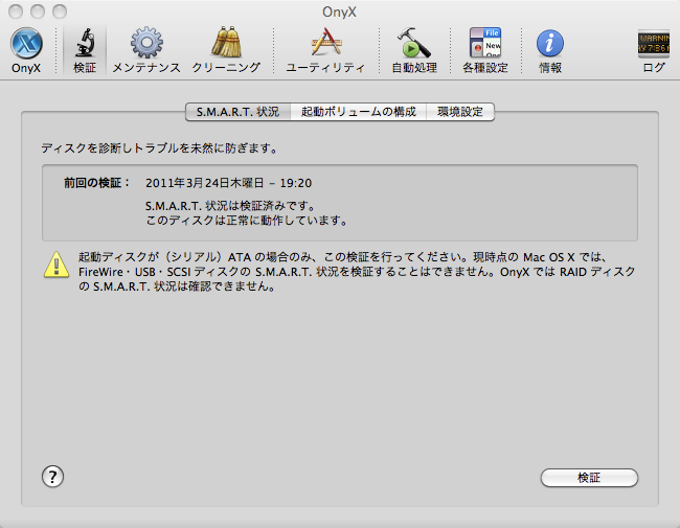
Task: Open the ユーティリティ toolbar icon
Action: [325, 50]
